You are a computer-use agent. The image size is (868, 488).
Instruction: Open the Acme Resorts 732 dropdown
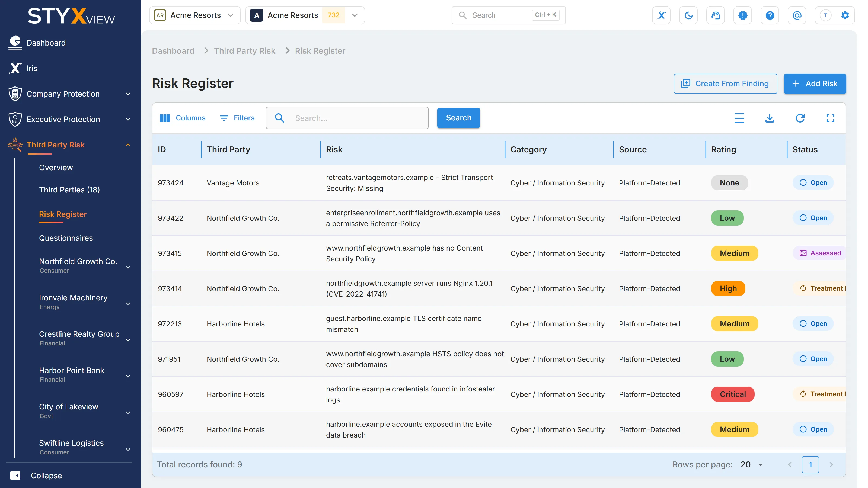coord(305,15)
